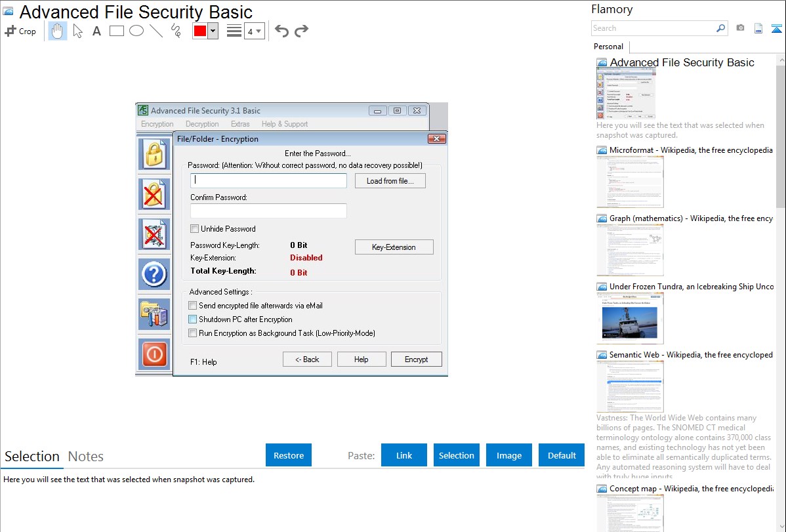Activate the hand pan tool
786x532 pixels.
coord(58,31)
